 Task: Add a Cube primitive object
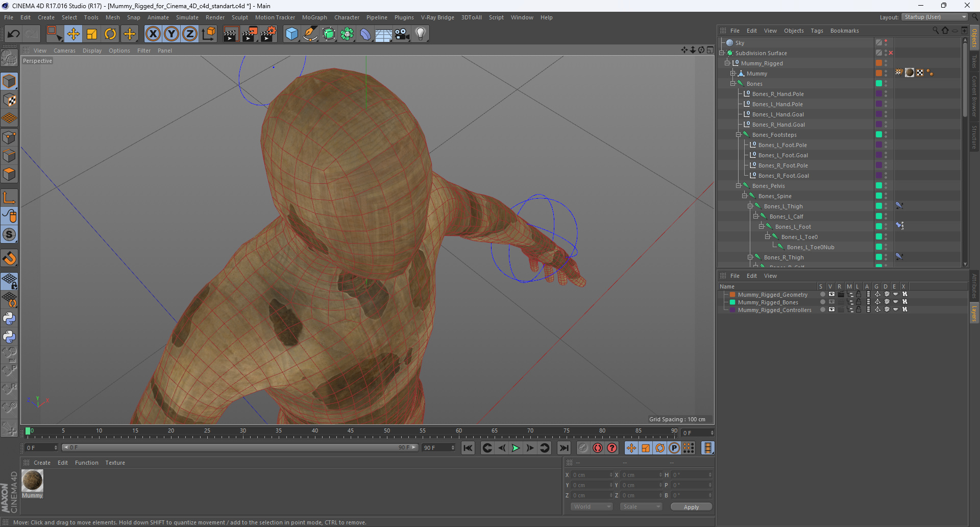[291, 34]
